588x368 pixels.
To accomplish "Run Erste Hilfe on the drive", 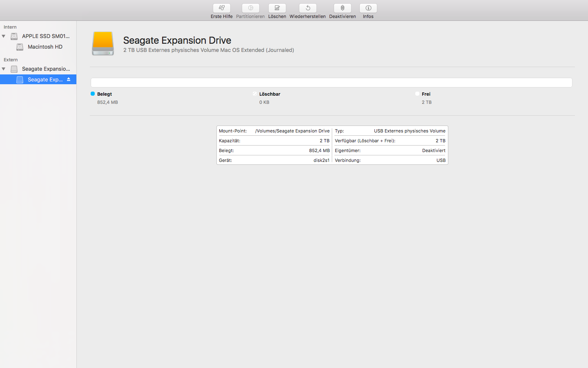I will pos(222,8).
